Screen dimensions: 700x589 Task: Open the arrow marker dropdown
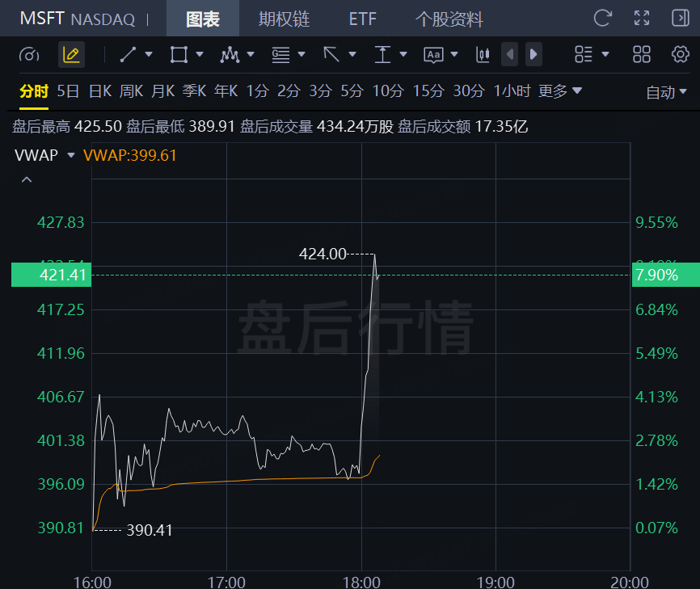click(352, 54)
